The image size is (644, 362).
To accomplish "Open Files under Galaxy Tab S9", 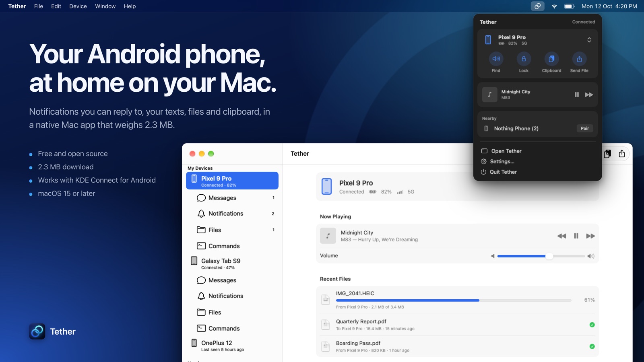I will pos(232,313).
